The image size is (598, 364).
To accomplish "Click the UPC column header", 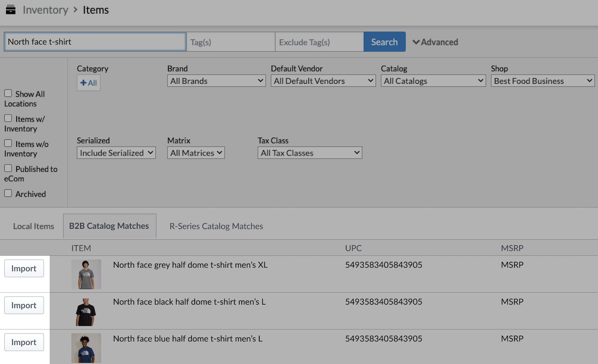I will tap(354, 248).
